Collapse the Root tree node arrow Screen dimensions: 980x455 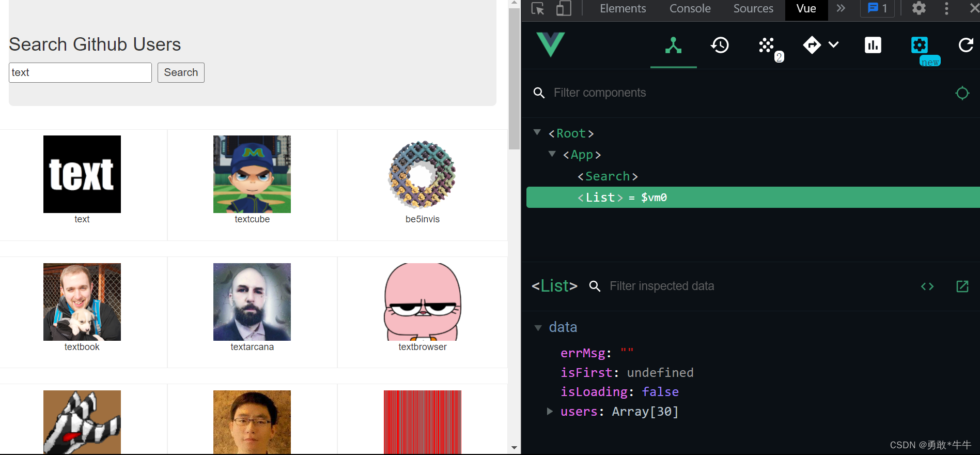point(537,132)
